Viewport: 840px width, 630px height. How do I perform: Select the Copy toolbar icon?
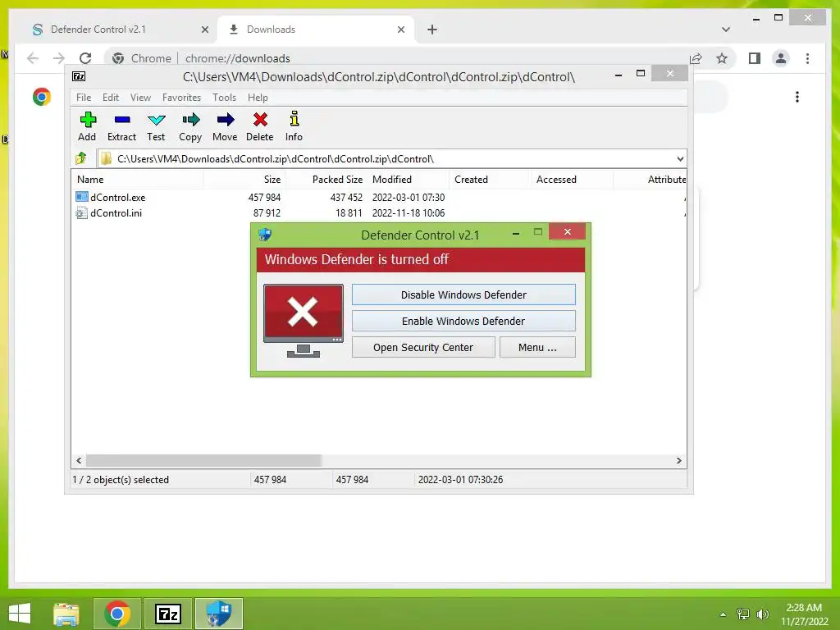point(190,120)
